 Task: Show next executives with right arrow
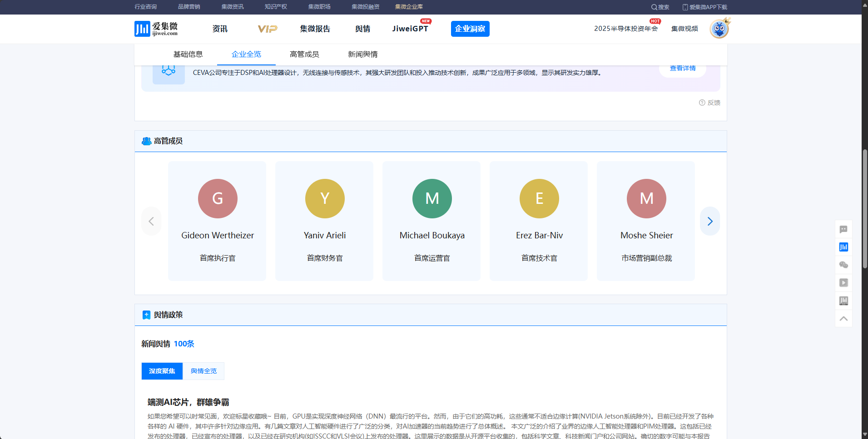tap(710, 221)
